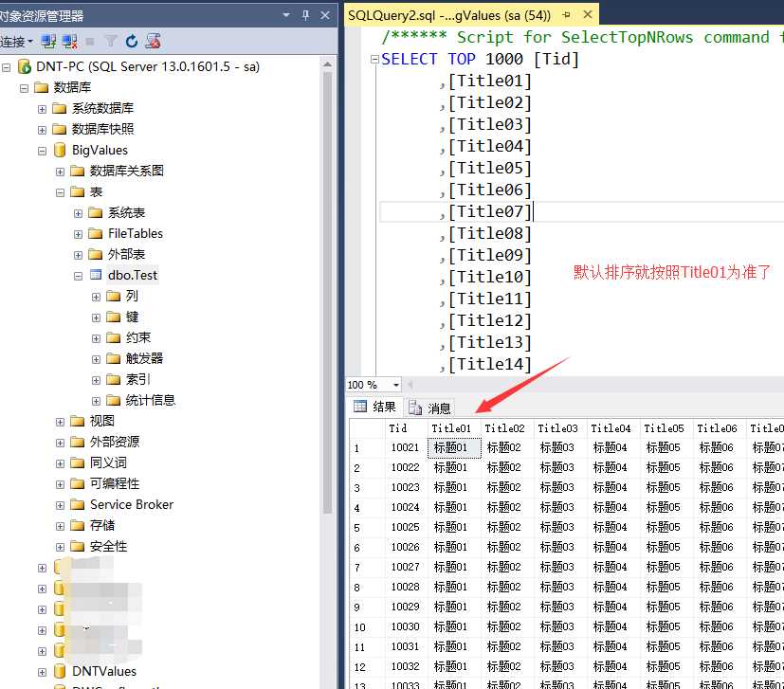
Task: Select the dbo.Test table icon
Action: [96, 275]
